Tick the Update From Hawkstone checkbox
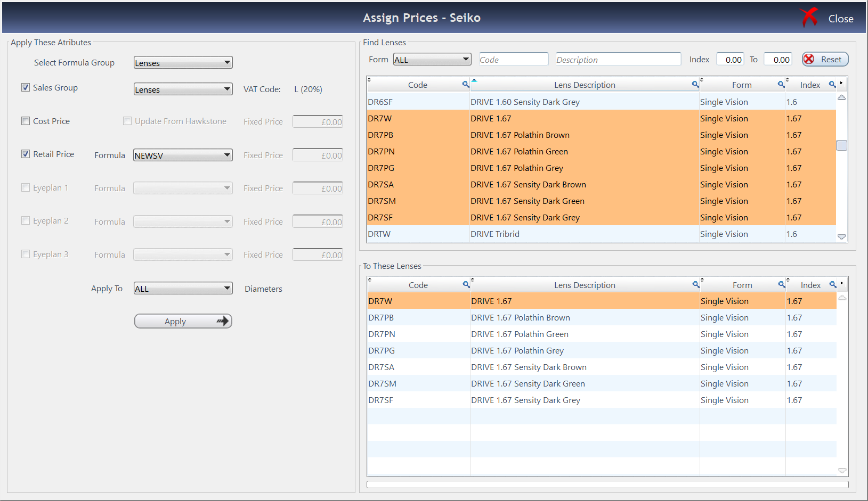This screenshot has height=501, width=868. pos(127,121)
